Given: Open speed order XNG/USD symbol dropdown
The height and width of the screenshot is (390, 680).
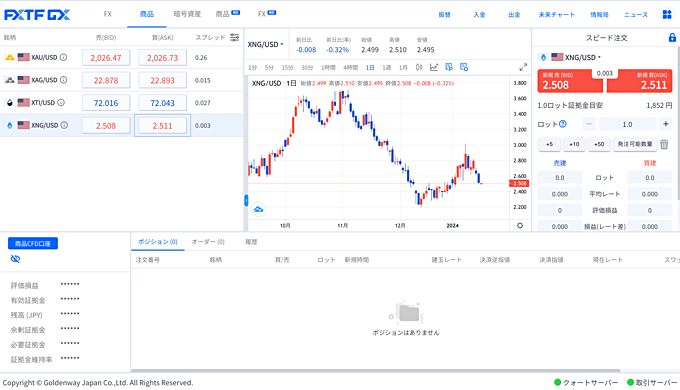Looking at the screenshot, I should pyautogui.click(x=583, y=57).
